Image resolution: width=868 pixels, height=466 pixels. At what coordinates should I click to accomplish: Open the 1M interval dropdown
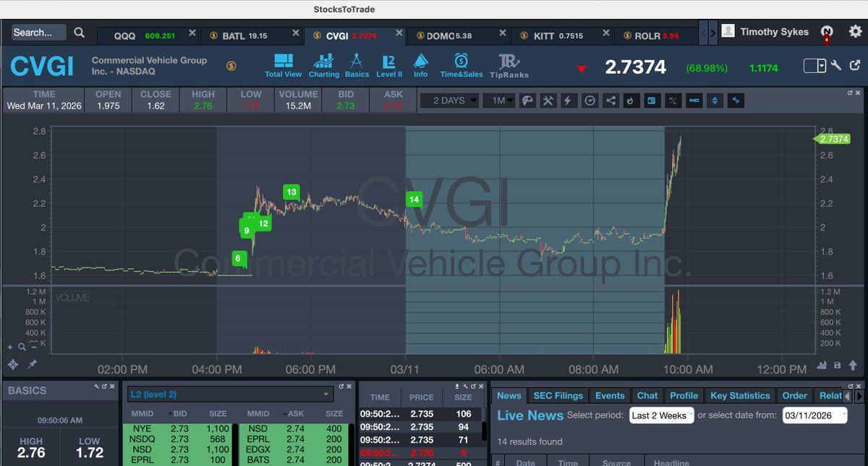[x=501, y=101]
